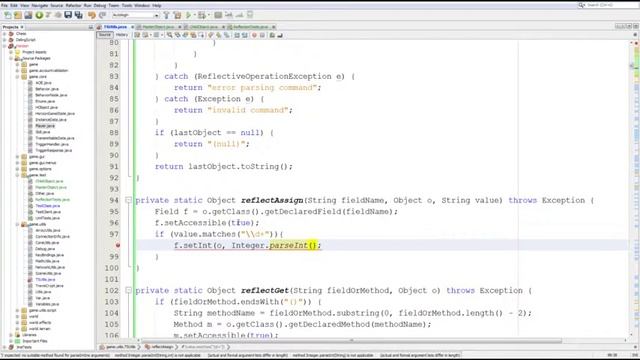
Task: Click the Open Project toolbar icon
Action: 28,15
